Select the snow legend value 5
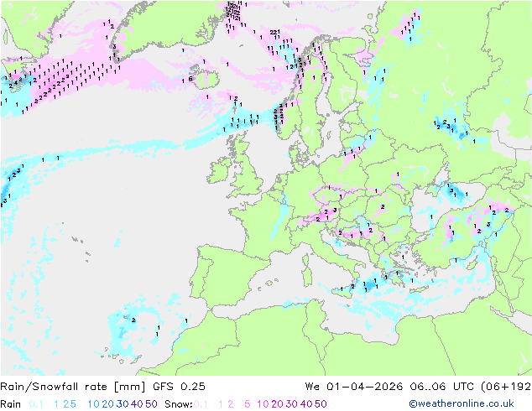Screen dimensions: 532x411 point(248,404)
